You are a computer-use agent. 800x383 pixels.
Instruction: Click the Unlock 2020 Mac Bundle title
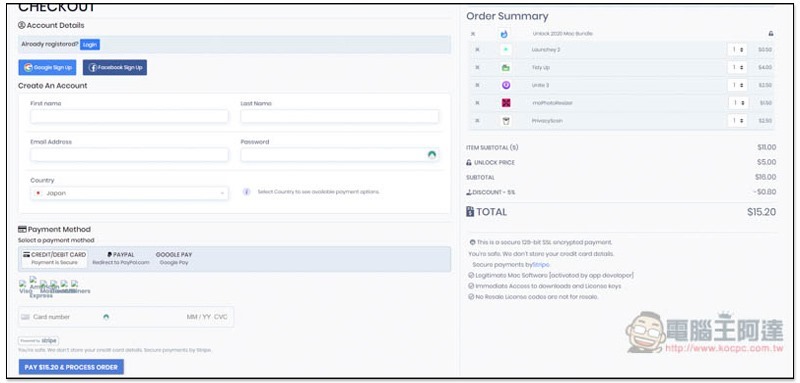tap(562, 34)
